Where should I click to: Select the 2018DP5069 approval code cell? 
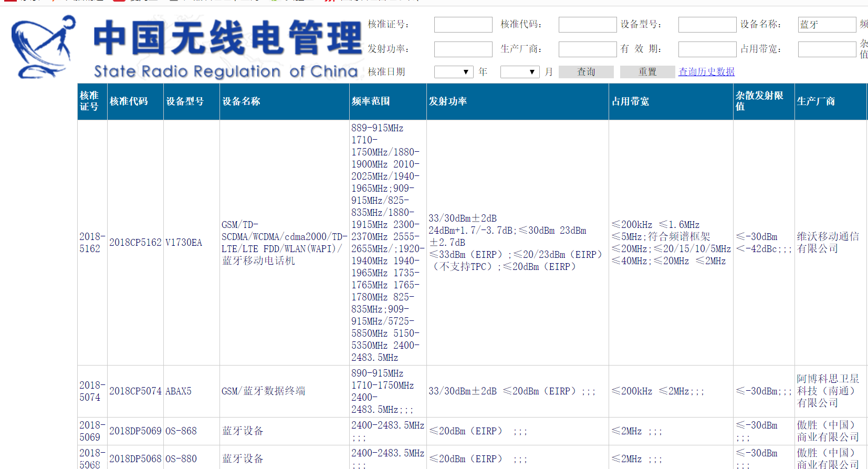135,431
